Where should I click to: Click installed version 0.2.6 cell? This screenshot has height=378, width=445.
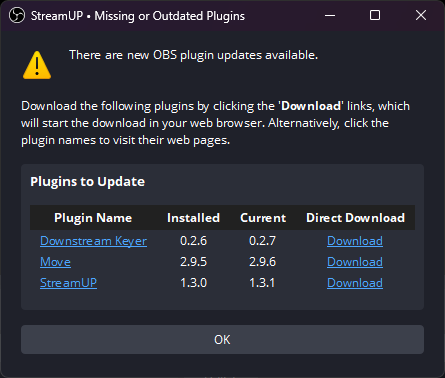point(194,241)
